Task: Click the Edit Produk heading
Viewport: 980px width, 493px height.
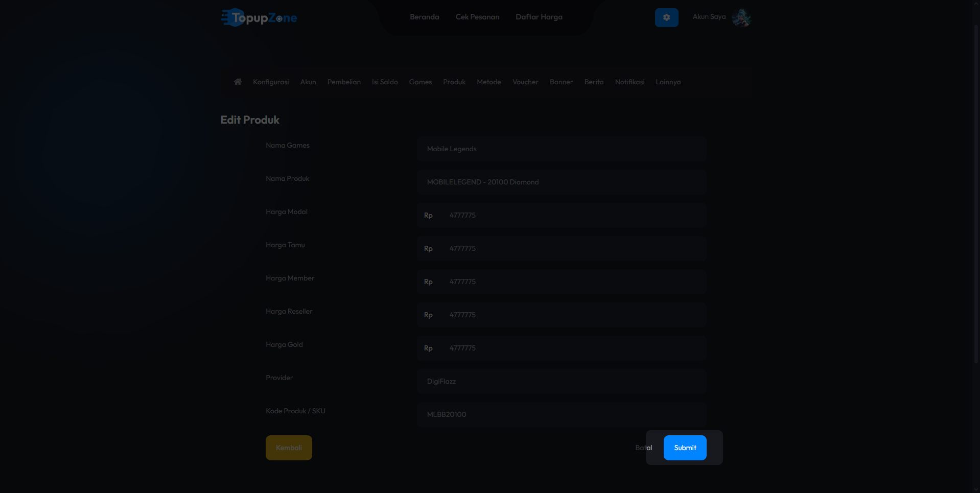Action: pyautogui.click(x=250, y=120)
